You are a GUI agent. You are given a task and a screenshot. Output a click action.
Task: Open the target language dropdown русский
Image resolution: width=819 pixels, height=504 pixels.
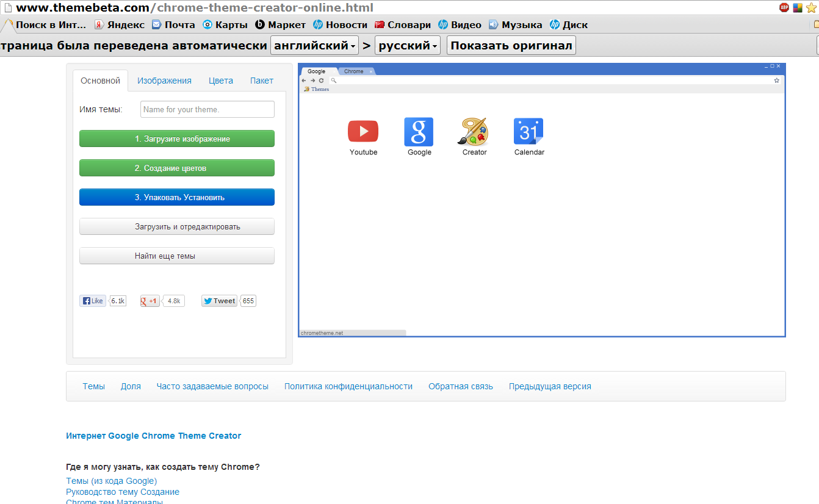point(408,46)
